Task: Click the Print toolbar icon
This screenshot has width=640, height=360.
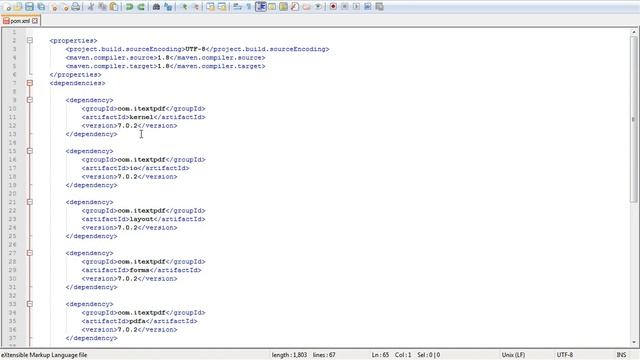Action: pos(76,7)
